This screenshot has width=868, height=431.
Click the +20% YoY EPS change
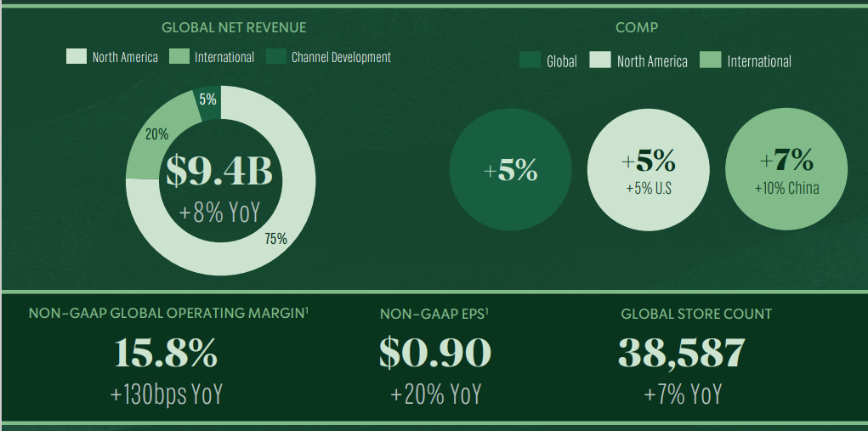(x=434, y=394)
